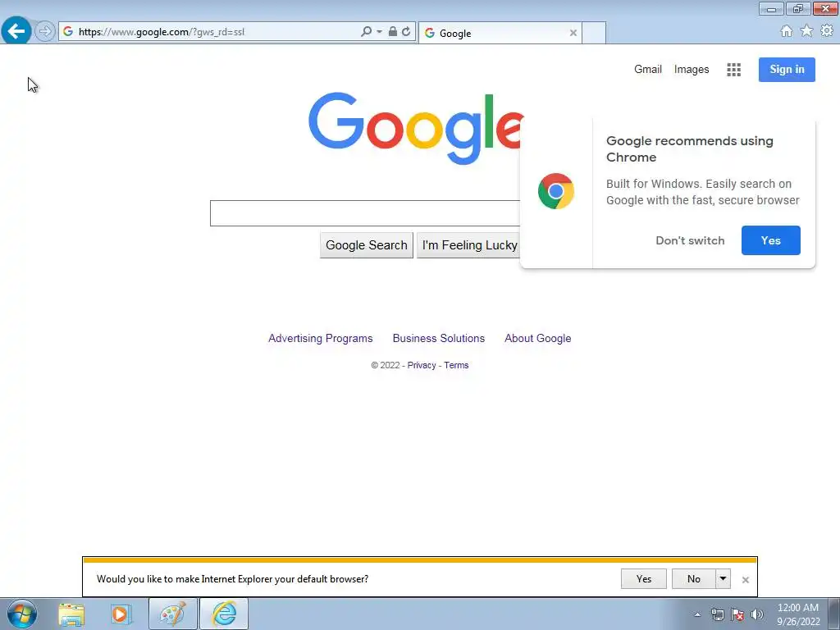Click the network status tray icon
This screenshot has height=630, width=840.
coord(717,614)
